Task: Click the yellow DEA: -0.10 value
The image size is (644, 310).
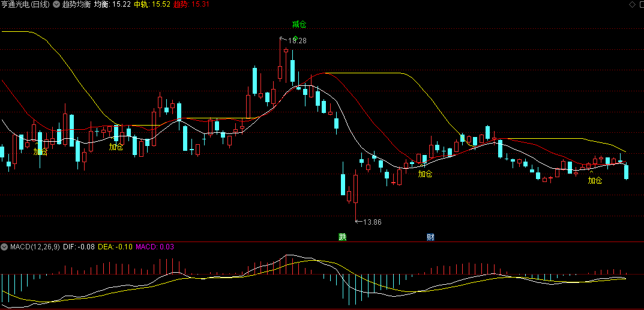Action: click(x=115, y=247)
